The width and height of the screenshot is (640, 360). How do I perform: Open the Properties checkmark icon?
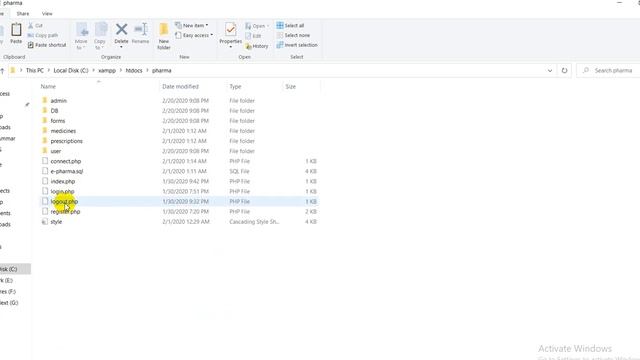231,29
